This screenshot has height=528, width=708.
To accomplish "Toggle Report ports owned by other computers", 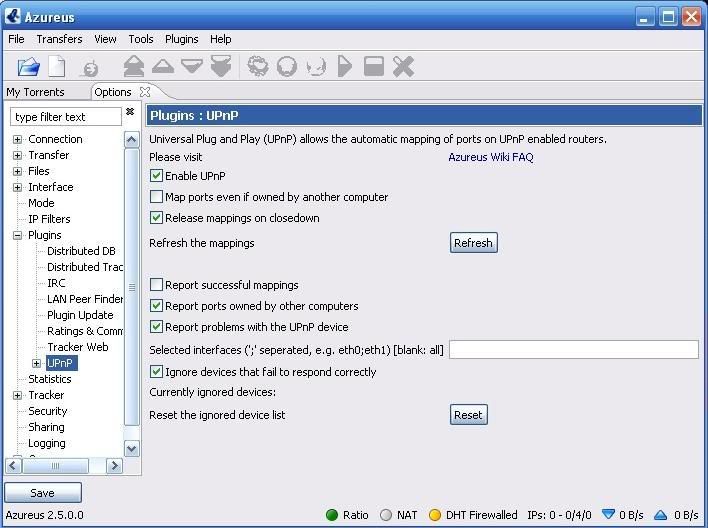I will [156, 305].
